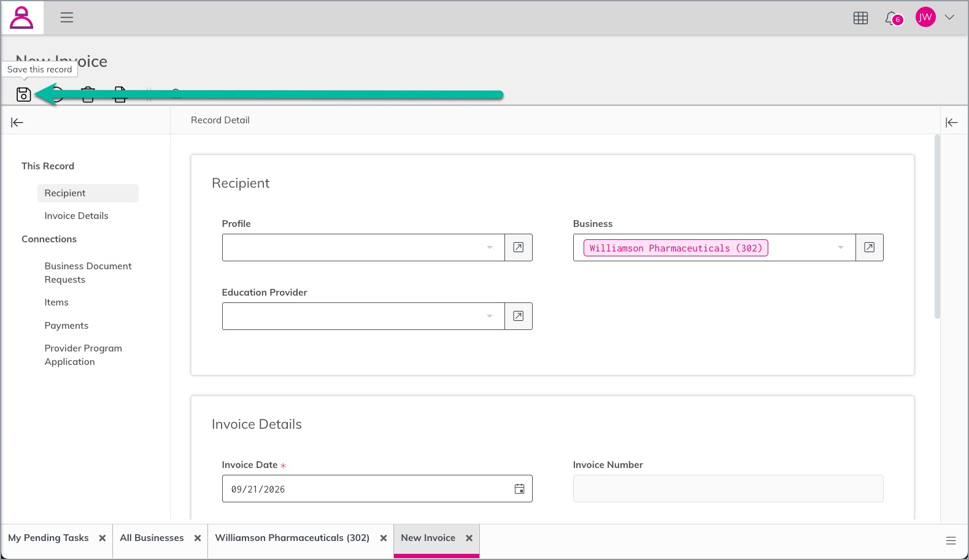This screenshot has height=560, width=969.
Task: Open the linked Business record icon
Action: coord(870,247)
